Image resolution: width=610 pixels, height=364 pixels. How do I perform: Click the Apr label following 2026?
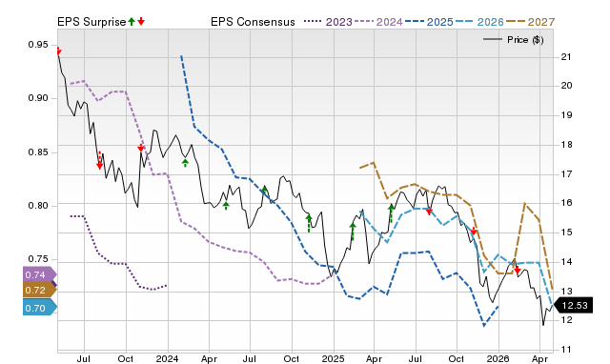(539, 358)
